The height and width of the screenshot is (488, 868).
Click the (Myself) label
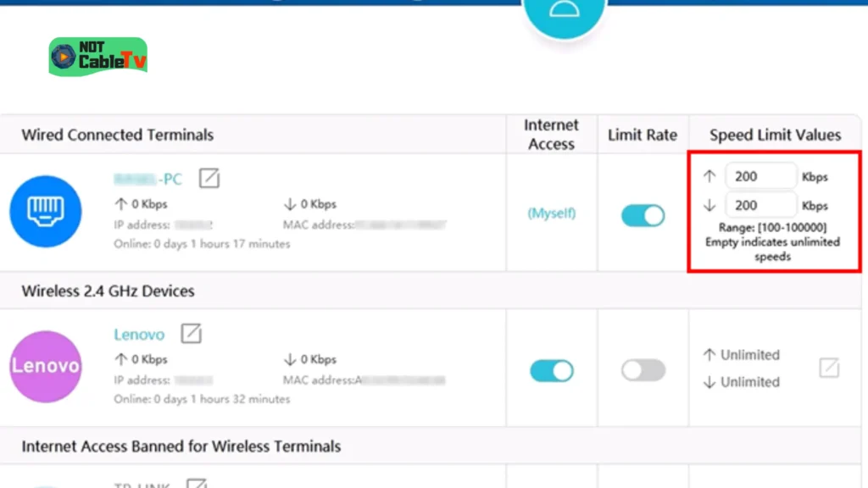[x=551, y=213]
